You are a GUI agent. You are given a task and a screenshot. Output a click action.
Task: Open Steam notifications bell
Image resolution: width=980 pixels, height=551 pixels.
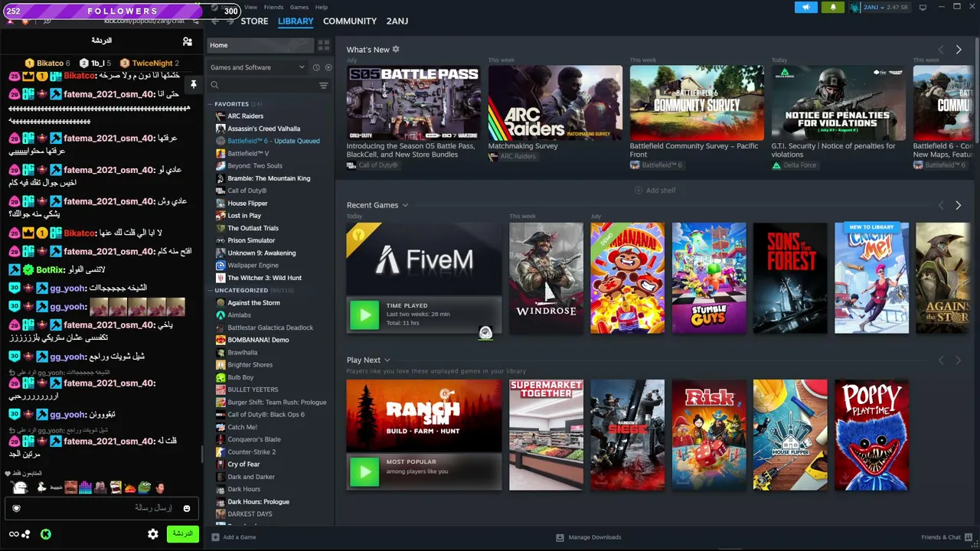point(833,8)
